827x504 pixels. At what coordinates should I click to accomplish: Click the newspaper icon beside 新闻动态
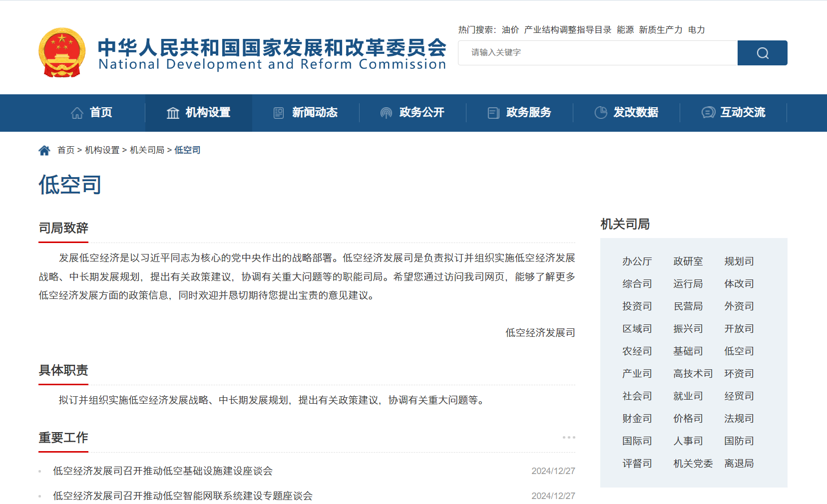[279, 113]
